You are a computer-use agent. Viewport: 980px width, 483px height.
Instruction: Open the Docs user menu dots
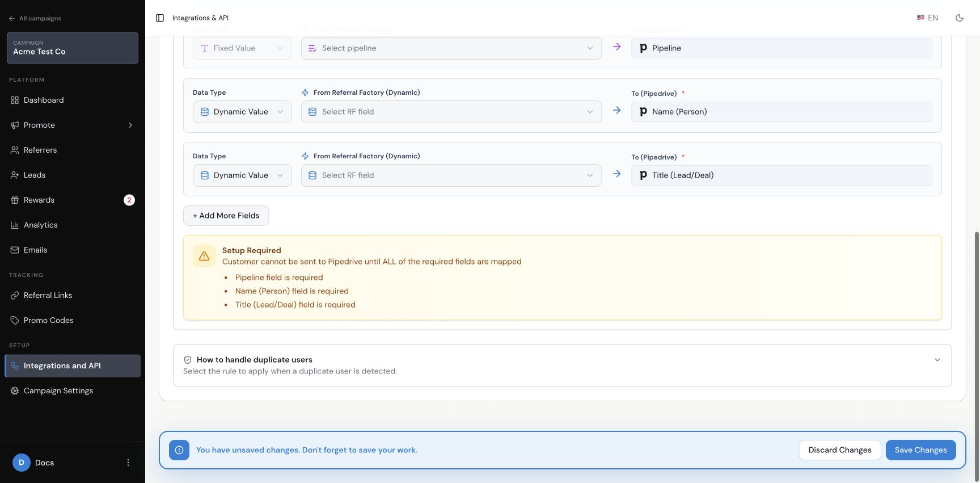128,463
